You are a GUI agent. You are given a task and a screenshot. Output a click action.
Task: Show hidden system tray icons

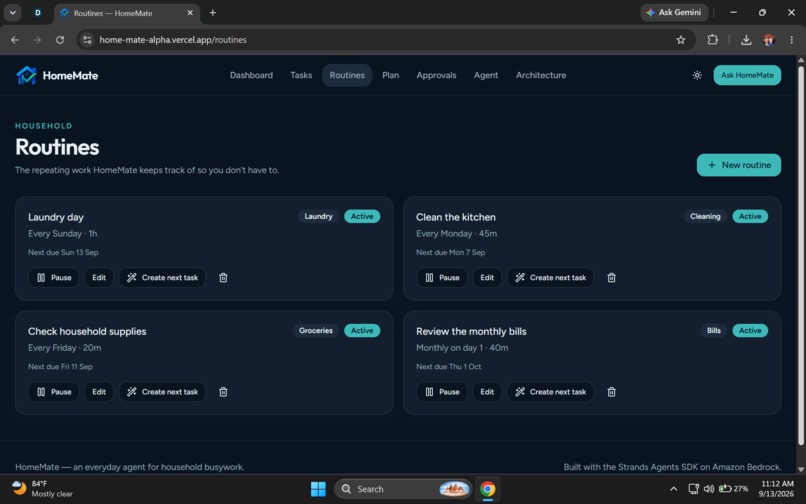pyautogui.click(x=673, y=489)
